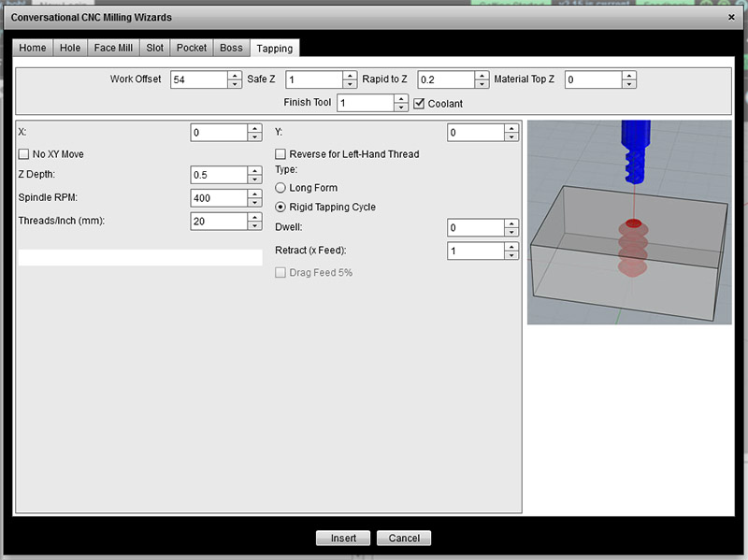Viewport: 748px width, 560px height.
Task: Open the Face Mill wizard tab
Action: pos(112,48)
